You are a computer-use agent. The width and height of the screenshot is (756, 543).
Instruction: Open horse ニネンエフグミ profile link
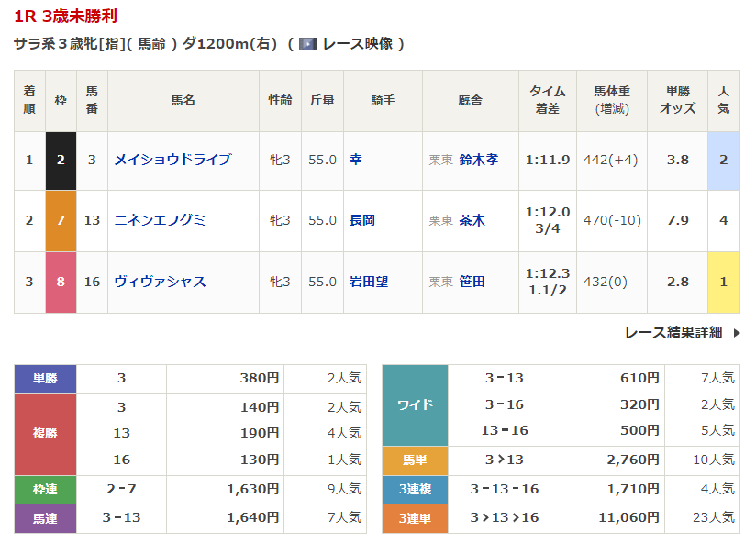coord(160,220)
